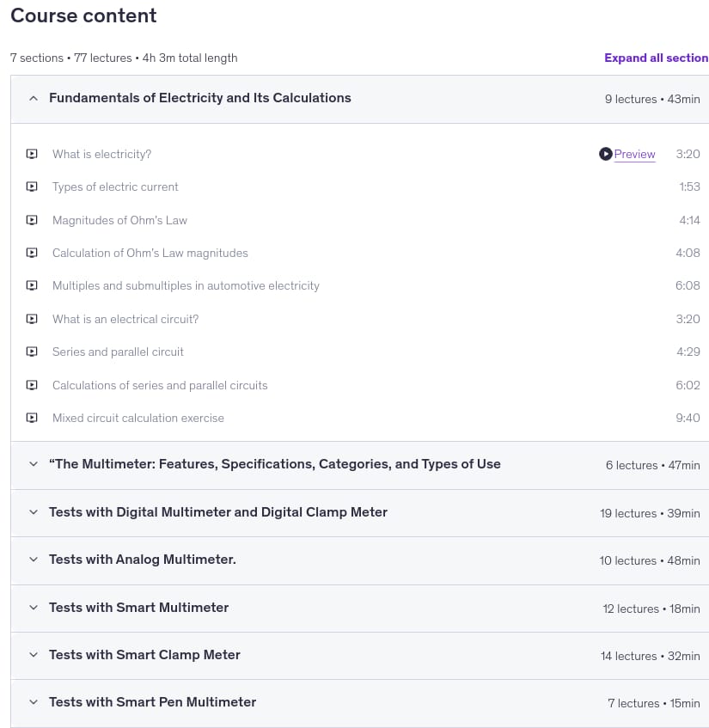The height and width of the screenshot is (728, 709).
Task: Click video icon beside What is electricity?
Action: point(32,154)
